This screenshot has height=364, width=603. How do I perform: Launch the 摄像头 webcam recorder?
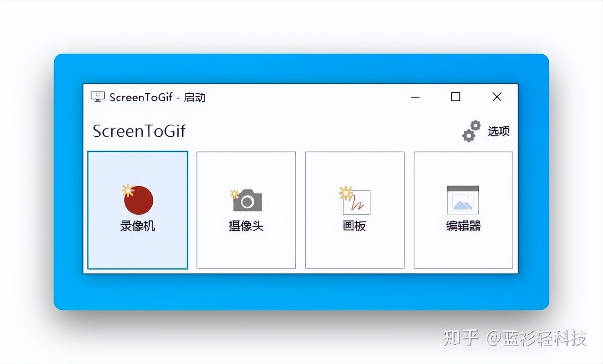[x=246, y=210]
